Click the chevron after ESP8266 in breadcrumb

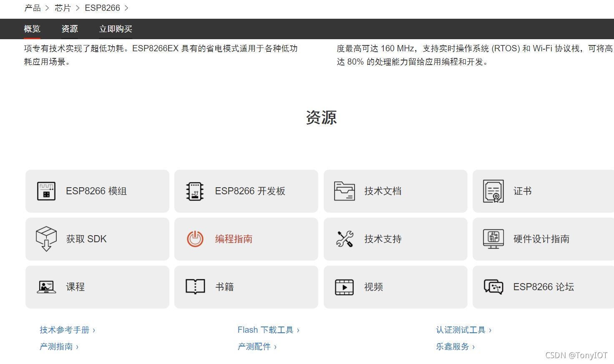(126, 8)
